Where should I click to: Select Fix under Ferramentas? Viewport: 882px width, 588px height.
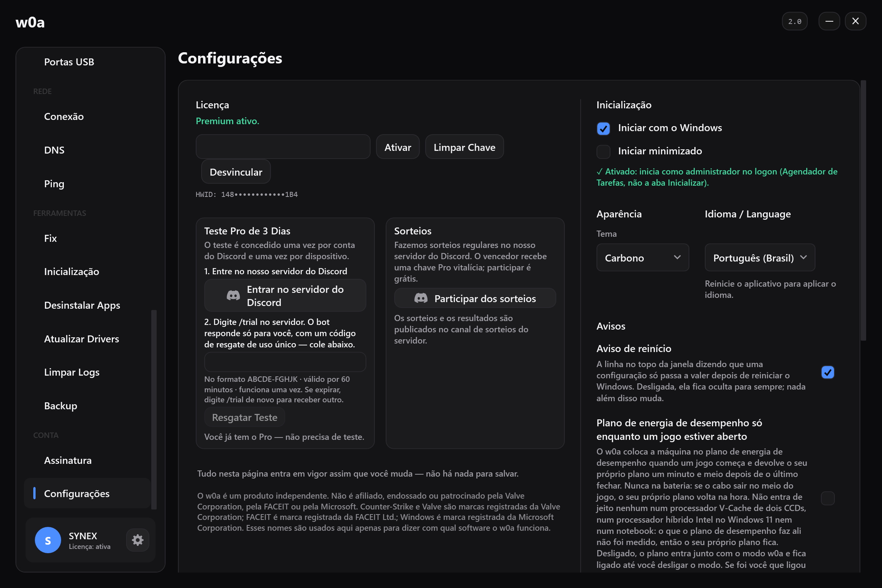point(87,238)
